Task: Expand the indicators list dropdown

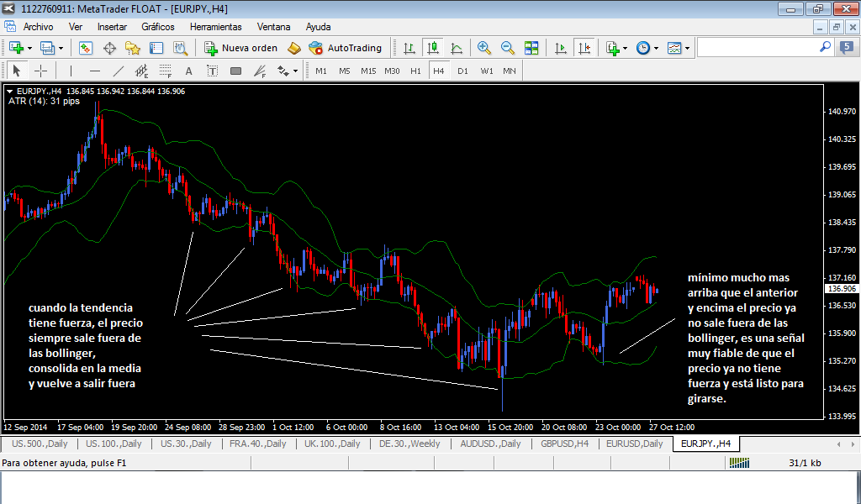Action: [x=625, y=48]
